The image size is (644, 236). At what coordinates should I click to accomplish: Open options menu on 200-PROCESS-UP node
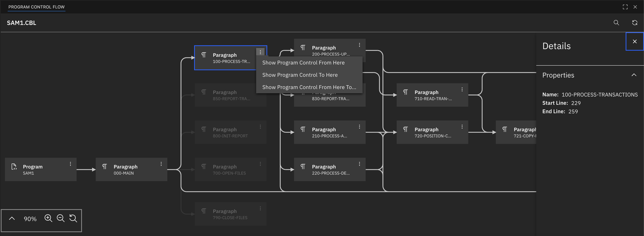(360, 45)
